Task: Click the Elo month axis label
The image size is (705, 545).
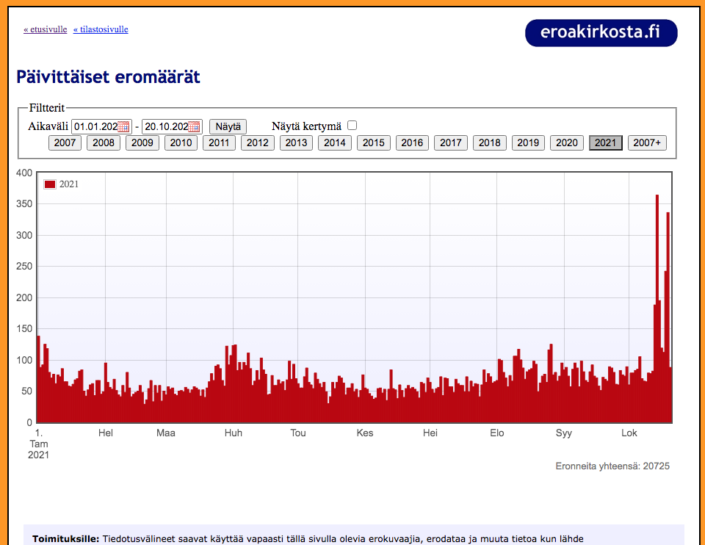Action: click(x=497, y=433)
